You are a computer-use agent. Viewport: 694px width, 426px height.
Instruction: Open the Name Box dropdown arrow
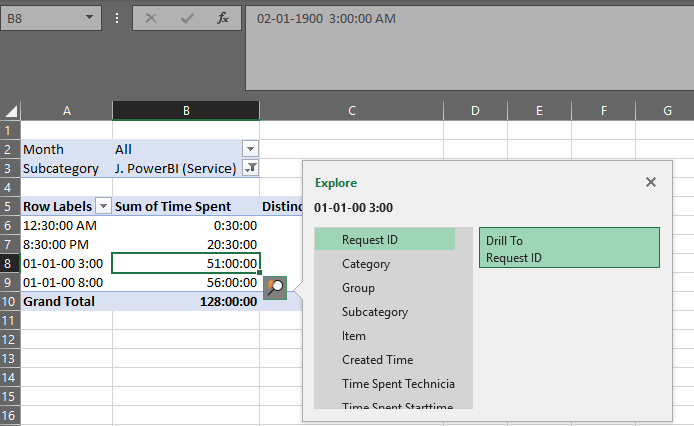click(89, 18)
